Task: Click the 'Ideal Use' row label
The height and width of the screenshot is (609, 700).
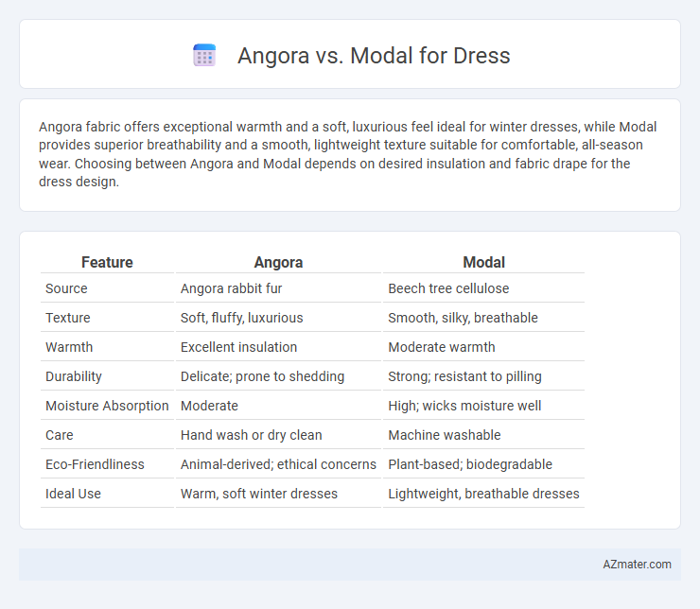Action: [73, 494]
